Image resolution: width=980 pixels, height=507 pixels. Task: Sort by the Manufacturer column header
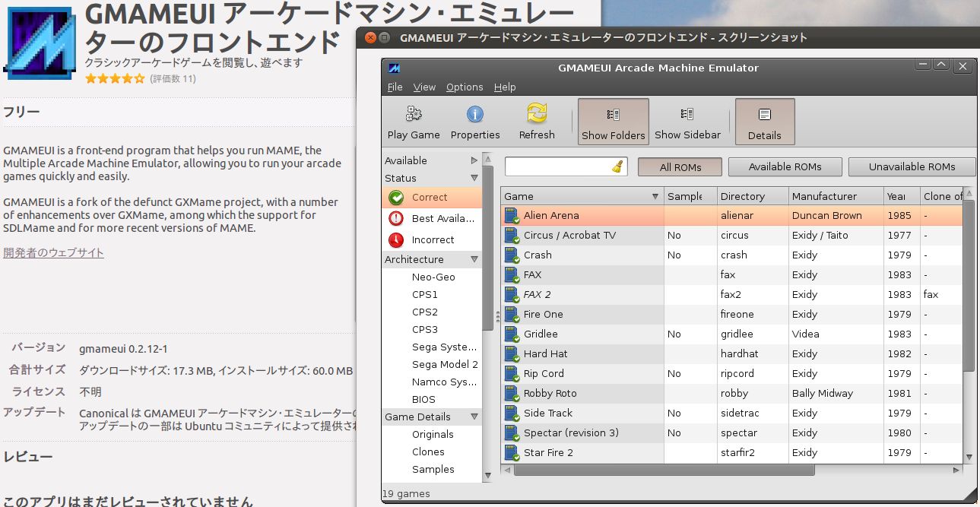pos(836,196)
